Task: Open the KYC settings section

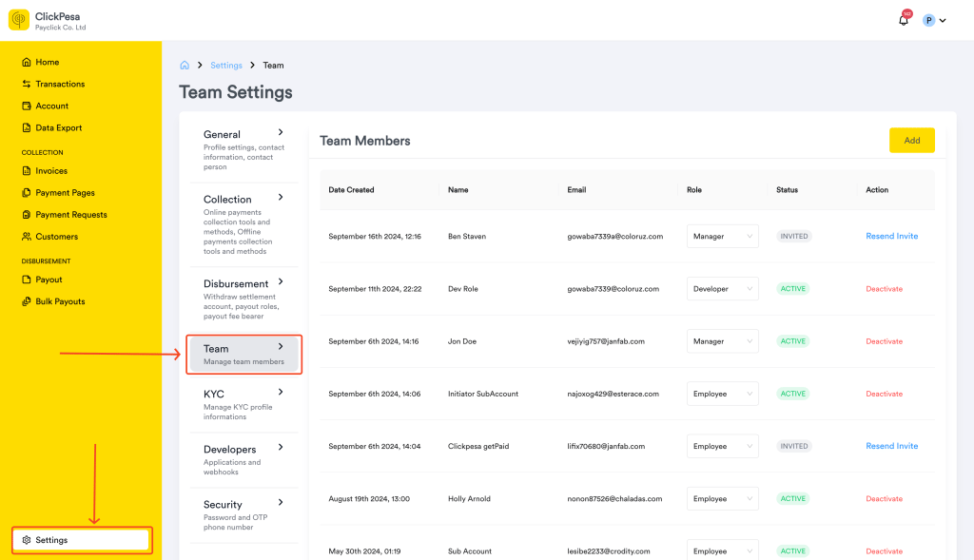Action: tap(243, 405)
